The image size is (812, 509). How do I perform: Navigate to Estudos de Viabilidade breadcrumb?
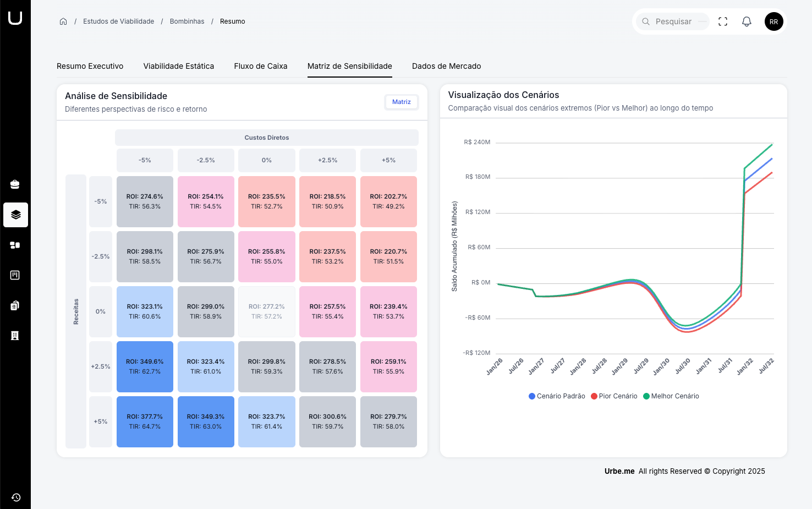pyautogui.click(x=118, y=21)
